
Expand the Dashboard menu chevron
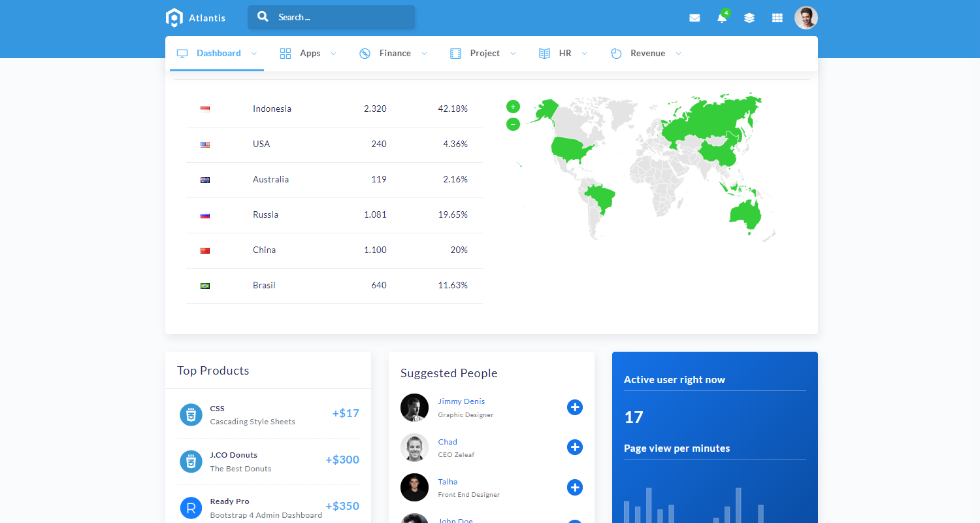254,54
